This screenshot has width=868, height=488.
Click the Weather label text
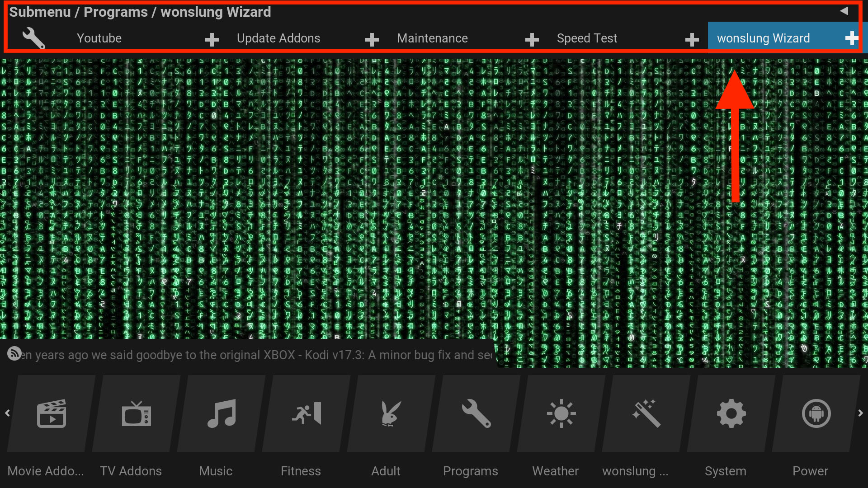tap(556, 471)
